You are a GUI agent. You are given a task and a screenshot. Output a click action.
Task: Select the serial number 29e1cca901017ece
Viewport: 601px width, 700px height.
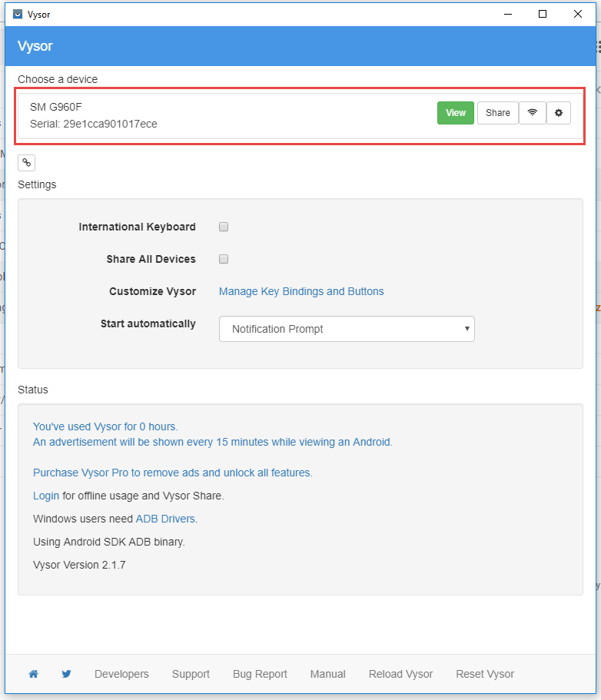coord(110,124)
